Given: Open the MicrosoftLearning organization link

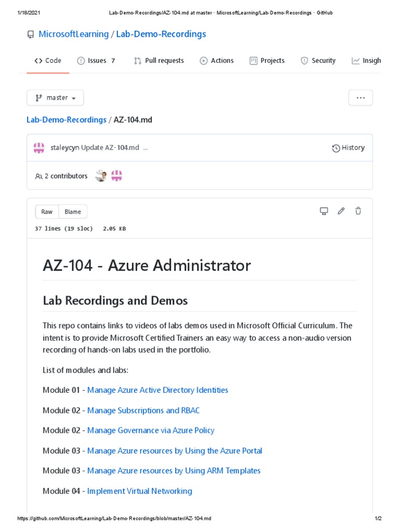Looking at the screenshot, I should tap(74, 34).
